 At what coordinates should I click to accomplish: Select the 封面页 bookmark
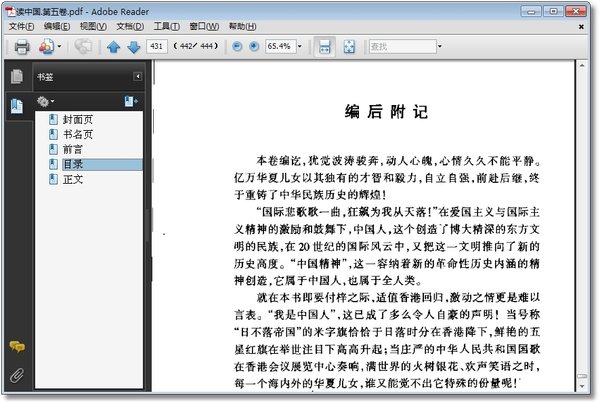pyautogui.click(x=78, y=119)
